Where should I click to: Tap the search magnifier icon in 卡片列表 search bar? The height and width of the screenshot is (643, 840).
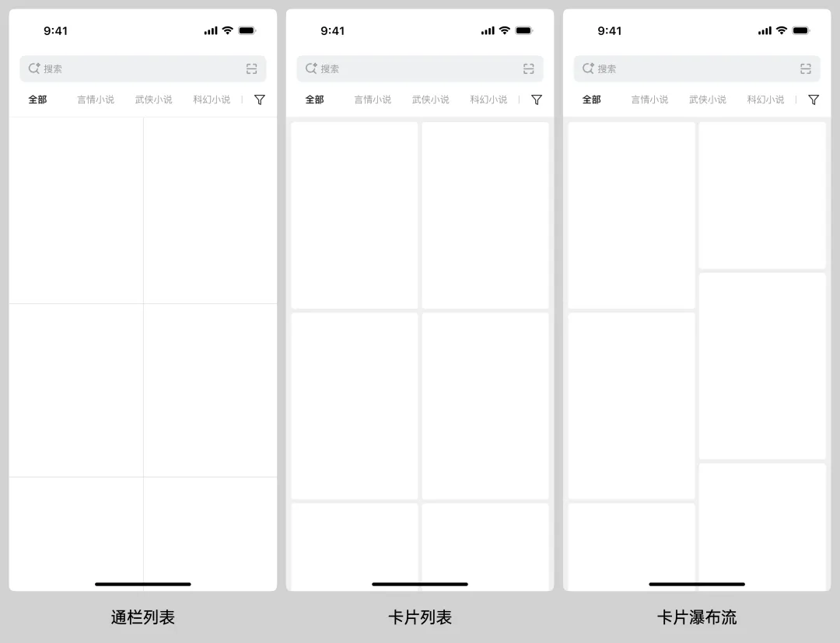pyautogui.click(x=311, y=69)
